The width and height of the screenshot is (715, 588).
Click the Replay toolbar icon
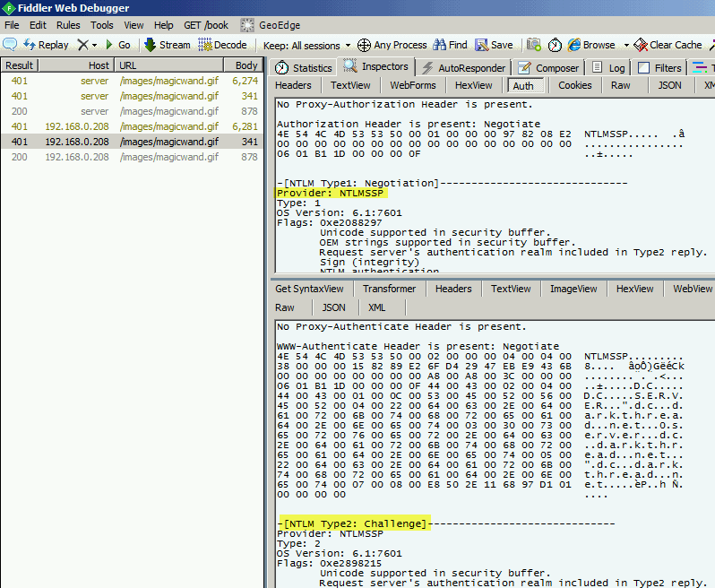tap(30, 45)
